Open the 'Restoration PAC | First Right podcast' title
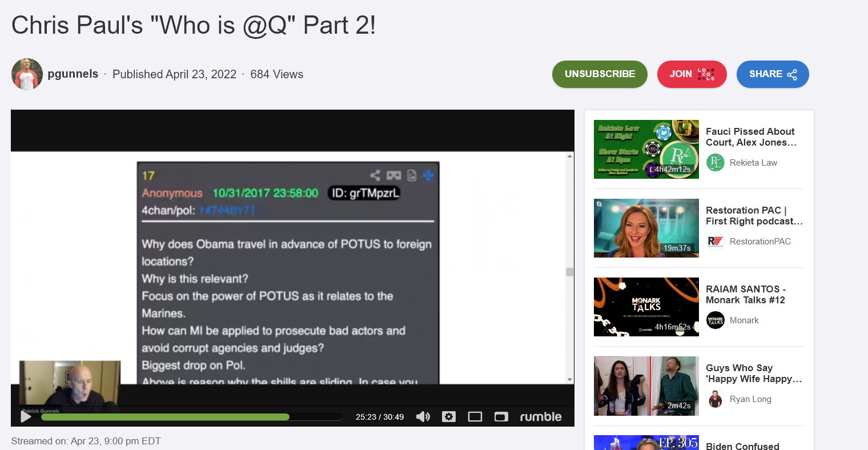The width and height of the screenshot is (868, 450). [x=754, y=216]
